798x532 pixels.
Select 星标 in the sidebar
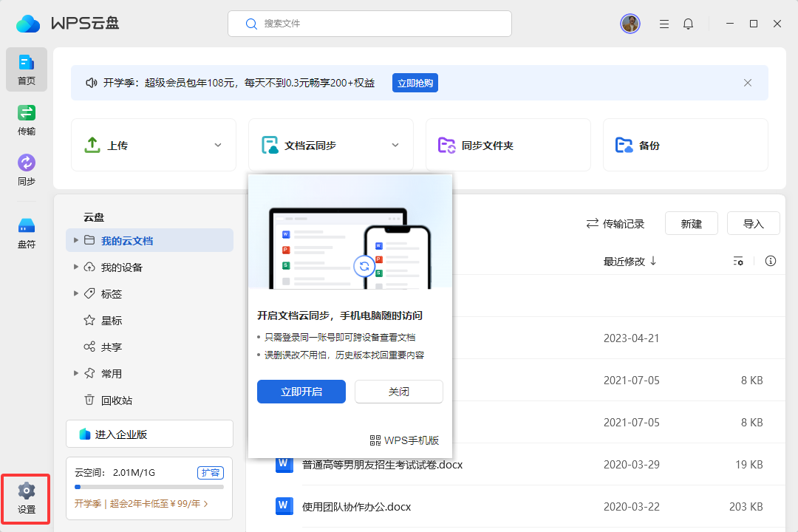click(x=111, y=321)
